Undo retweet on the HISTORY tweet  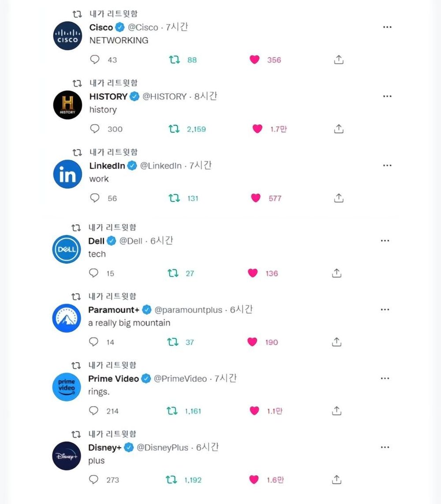coord(174,129)
